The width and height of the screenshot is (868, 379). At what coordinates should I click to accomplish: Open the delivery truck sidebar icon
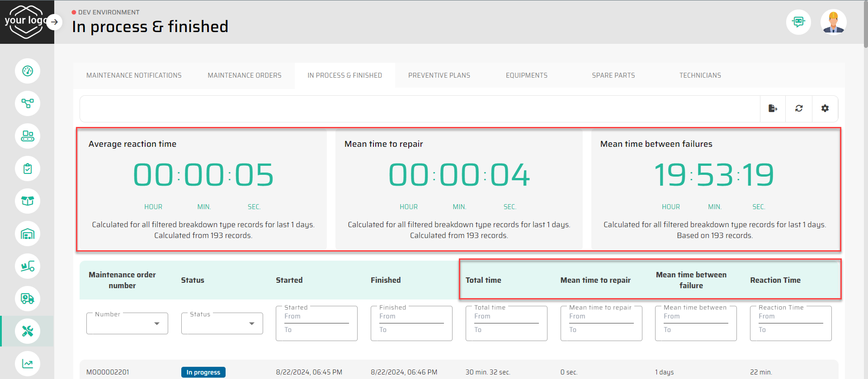[28, 299]
